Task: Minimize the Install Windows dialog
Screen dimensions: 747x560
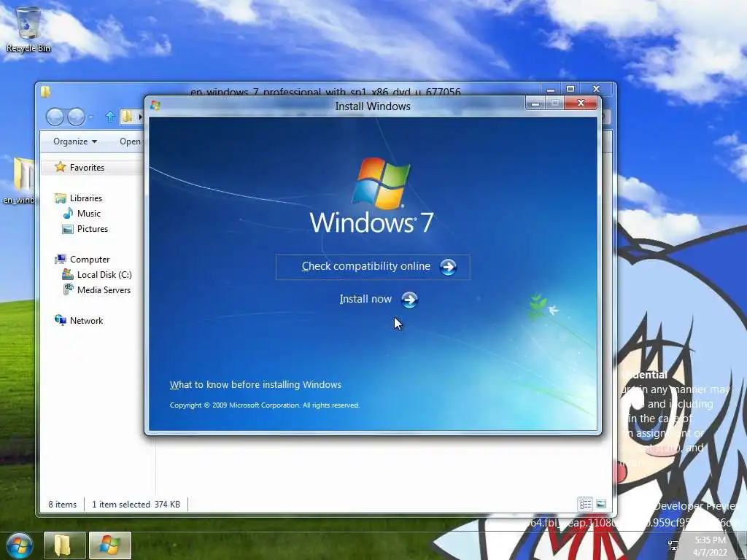Action: (x=535, y=103)
